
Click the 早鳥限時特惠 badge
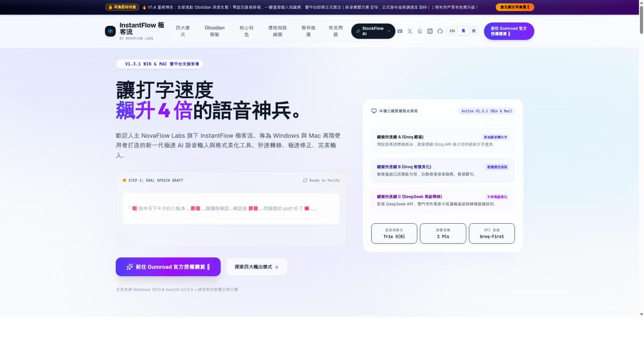tap(122, 8)
